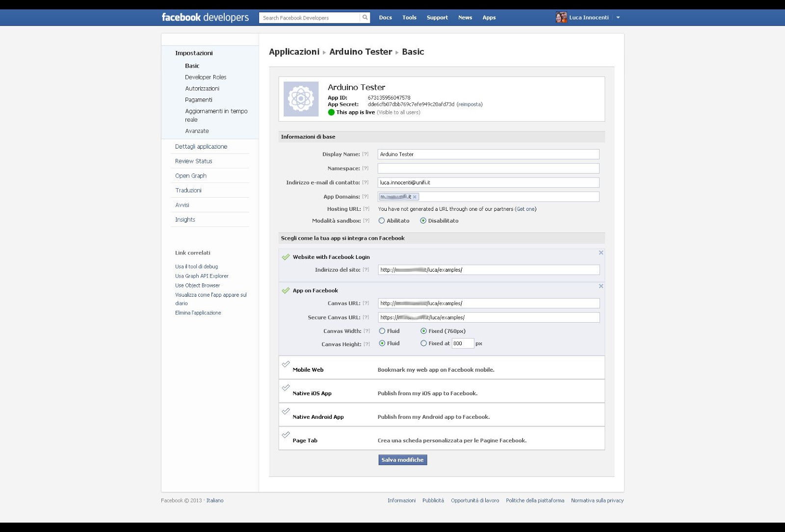Switch to Developer Roles in Impostazioni sidebar
This screenshot has height=532, width=785.
pyautogui.click(x=206, y=77)
